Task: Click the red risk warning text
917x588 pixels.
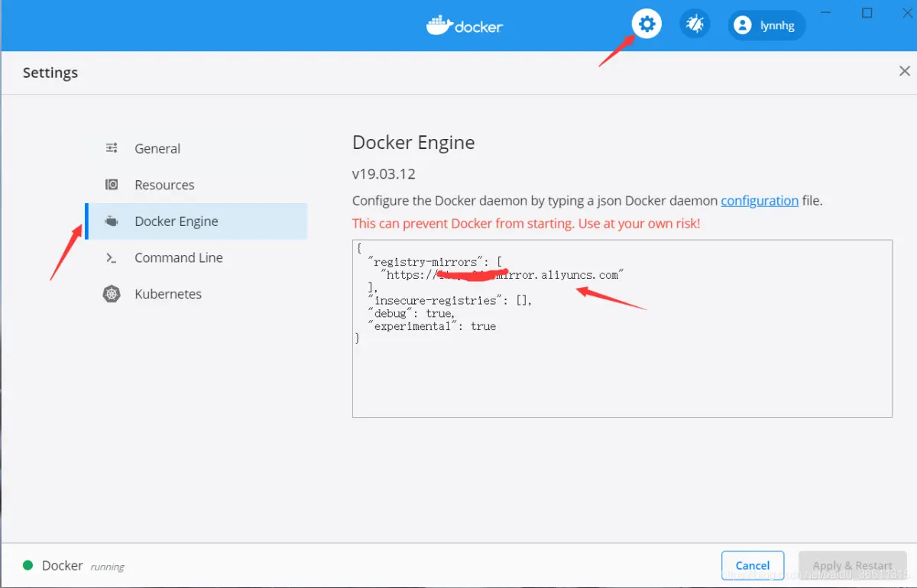Action: 526,224
